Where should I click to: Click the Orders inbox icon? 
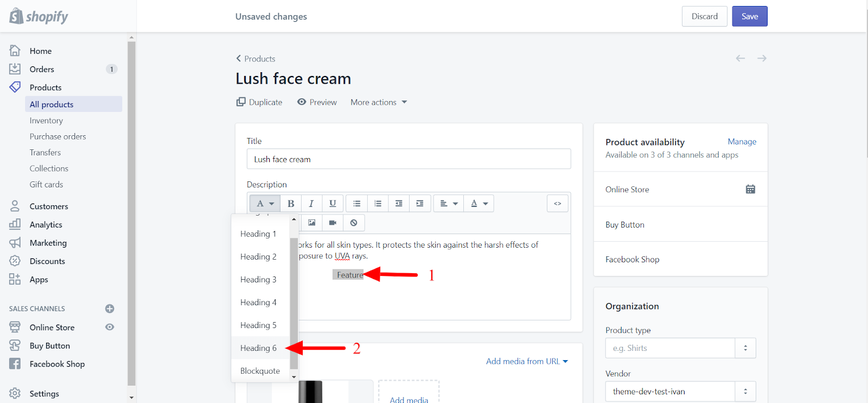pyautogui.click(x=15, y=69)
